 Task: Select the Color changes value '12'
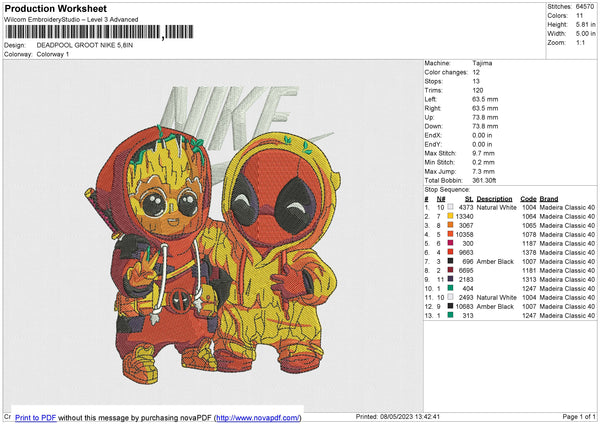click(x=476, y=72)
